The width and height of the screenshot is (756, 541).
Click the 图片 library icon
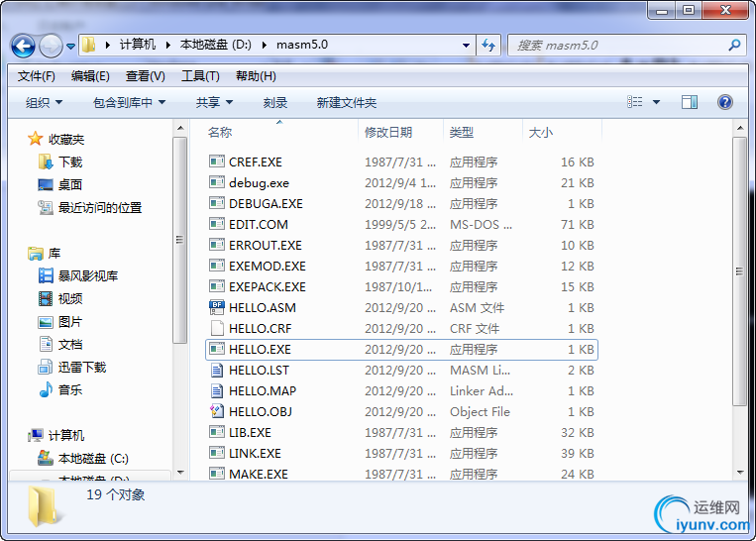pyautogui.click(x=46, y=322)
